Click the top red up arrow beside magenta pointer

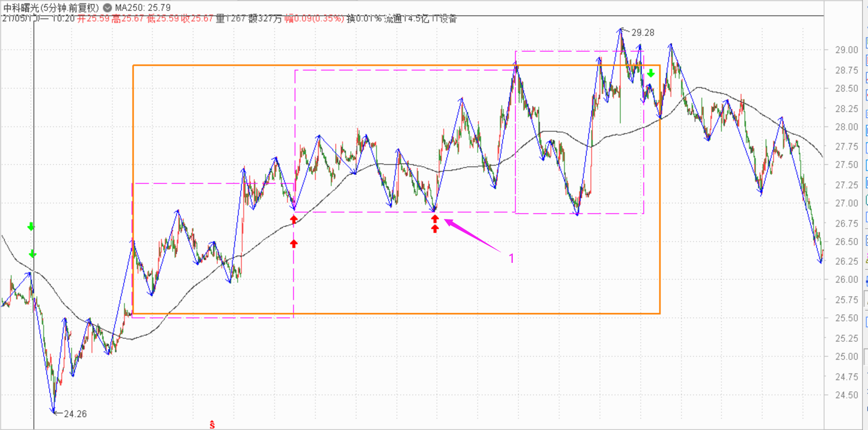click(x=435, y=219)
